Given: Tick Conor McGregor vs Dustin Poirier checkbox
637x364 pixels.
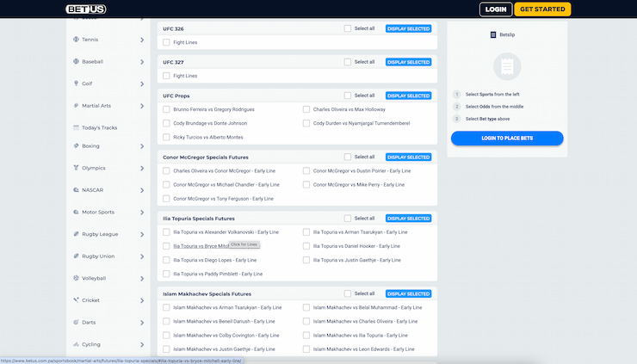Looking at the screenshot, I should pos(306,170).
